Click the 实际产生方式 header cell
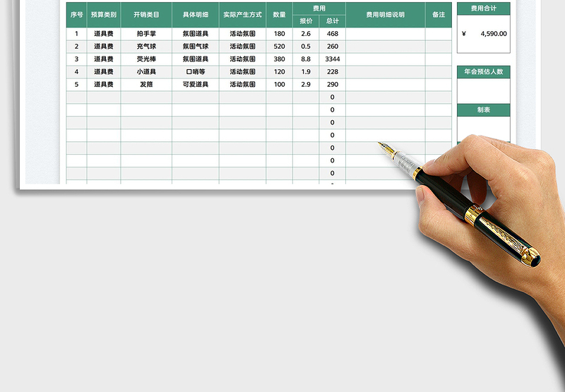Image resolution: width=565 pixels, height=392 pixels. [x=242, y=15]
